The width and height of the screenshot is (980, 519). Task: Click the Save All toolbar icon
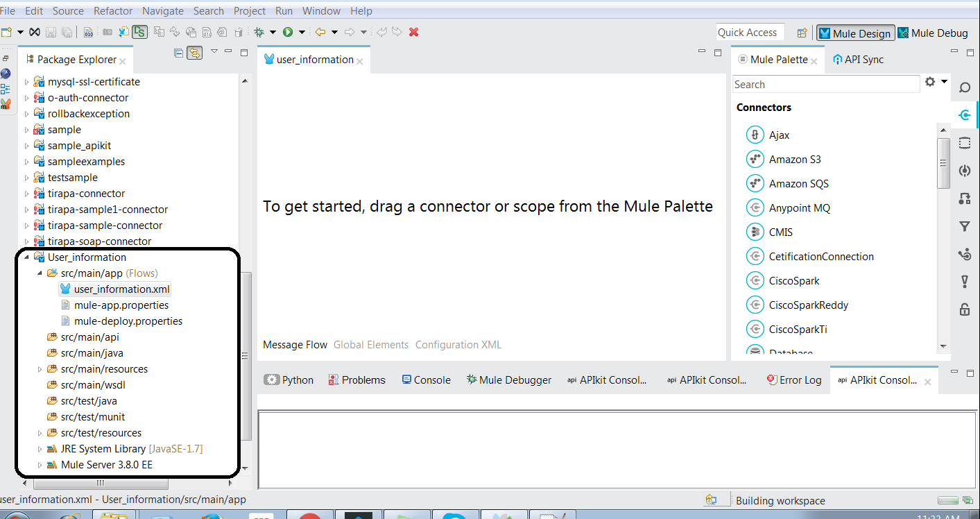67,32
